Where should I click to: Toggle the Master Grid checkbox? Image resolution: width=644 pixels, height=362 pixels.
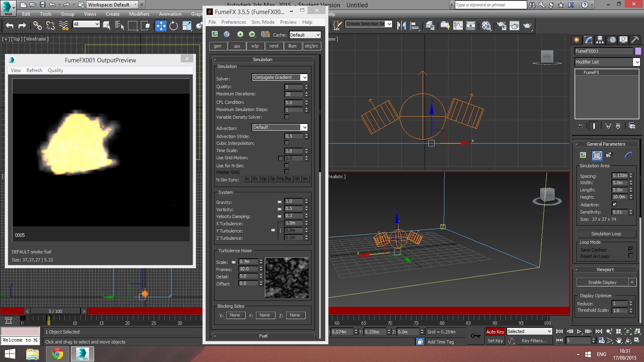287,172
